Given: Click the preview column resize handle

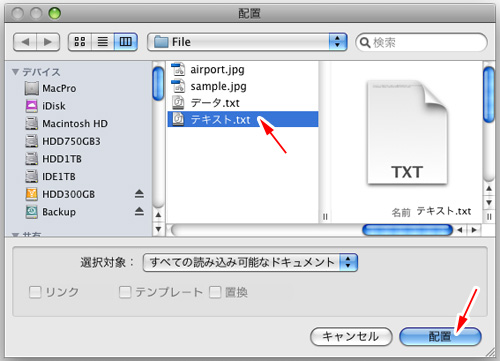Looking at the screenshot, I should pos(489,217).
